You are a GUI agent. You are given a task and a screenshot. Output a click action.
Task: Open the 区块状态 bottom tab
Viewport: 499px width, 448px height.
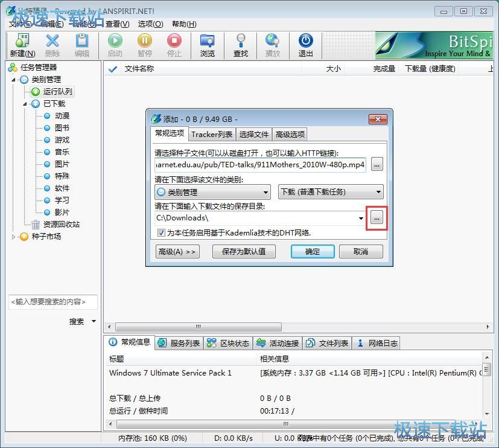[x=228, y=343]
